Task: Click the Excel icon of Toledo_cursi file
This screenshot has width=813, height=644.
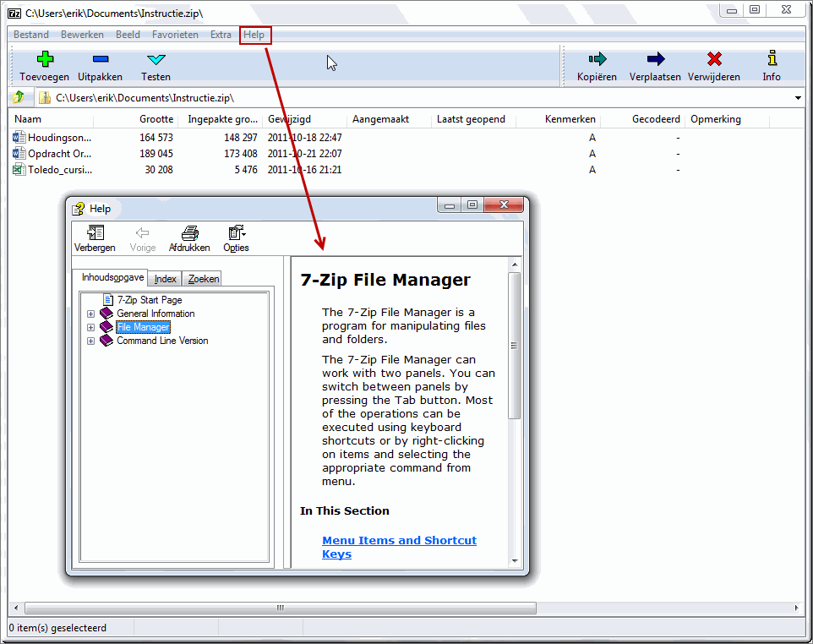Action: pos(19,170)
